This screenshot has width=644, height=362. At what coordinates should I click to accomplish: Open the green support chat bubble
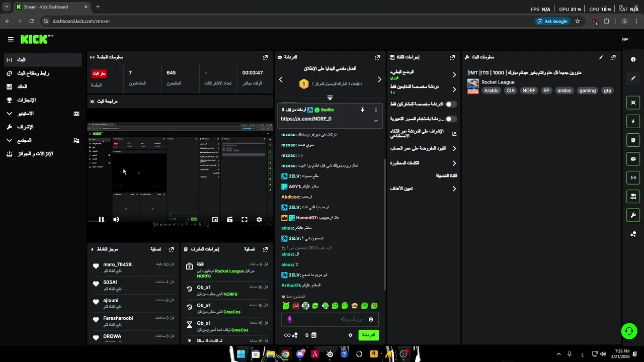point(629,331)
